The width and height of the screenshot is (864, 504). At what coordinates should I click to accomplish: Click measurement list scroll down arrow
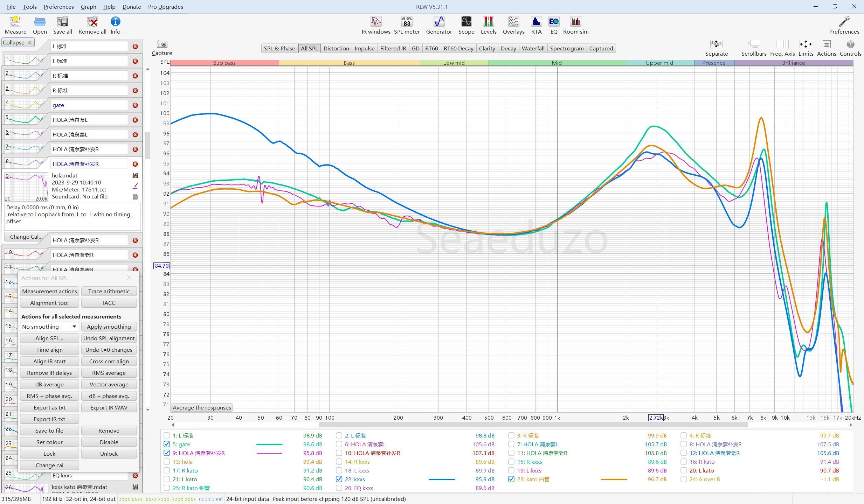pos(147,409)
